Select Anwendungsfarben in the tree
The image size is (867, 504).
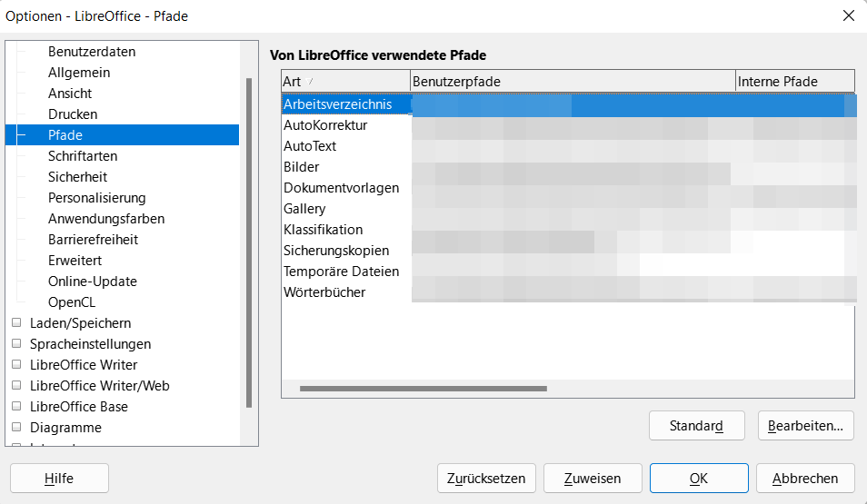[x=106, y=219]
